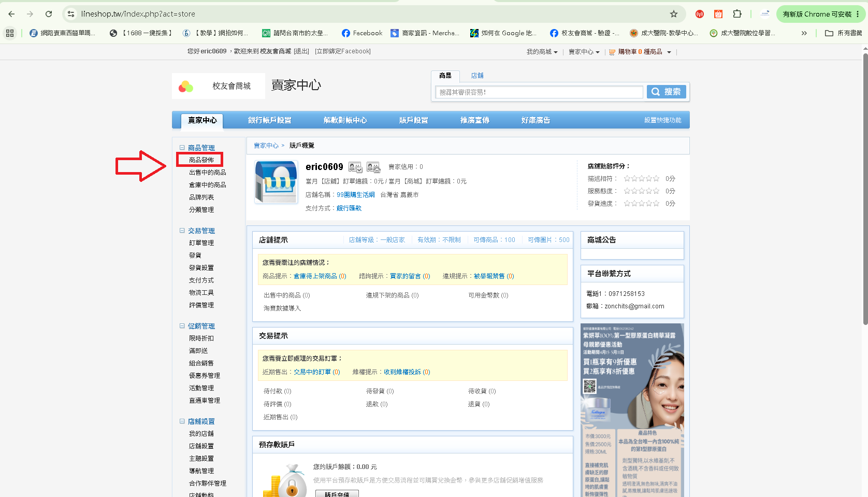Go back with the browser back arrow
The height and width of the screenshot is (497, 868).
coord(11,14)
